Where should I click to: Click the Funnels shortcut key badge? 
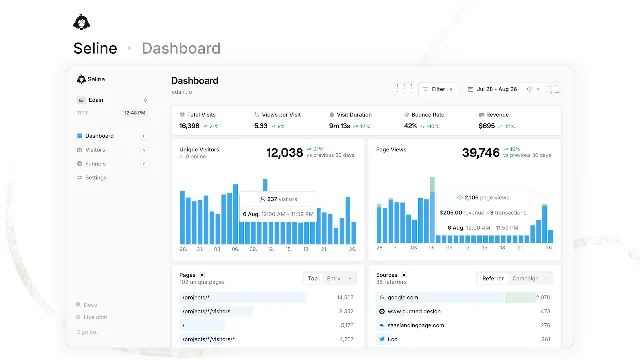[144, 164]
